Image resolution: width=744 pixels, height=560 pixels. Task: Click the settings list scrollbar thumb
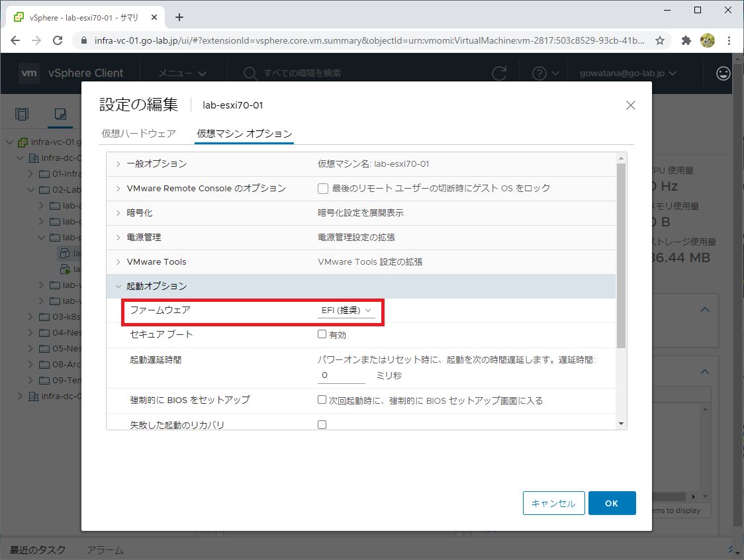pos(621,256)
